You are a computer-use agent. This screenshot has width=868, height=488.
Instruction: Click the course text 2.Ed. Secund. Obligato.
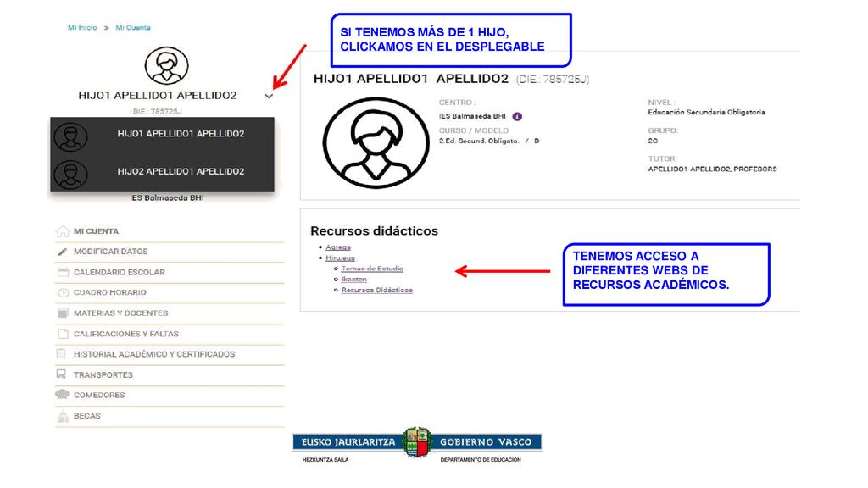coord(479,141)
